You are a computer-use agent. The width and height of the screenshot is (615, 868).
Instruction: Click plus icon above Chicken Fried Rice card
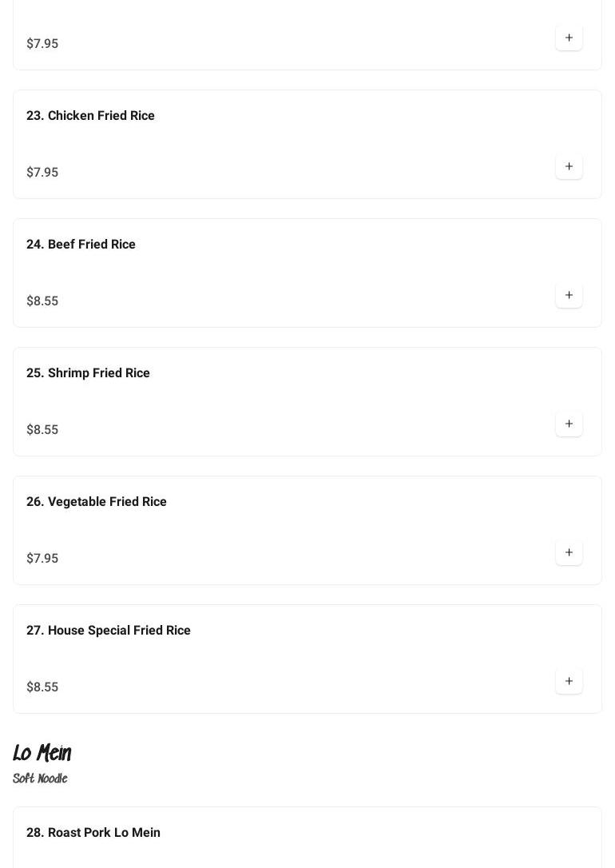(x=569, y=38)
